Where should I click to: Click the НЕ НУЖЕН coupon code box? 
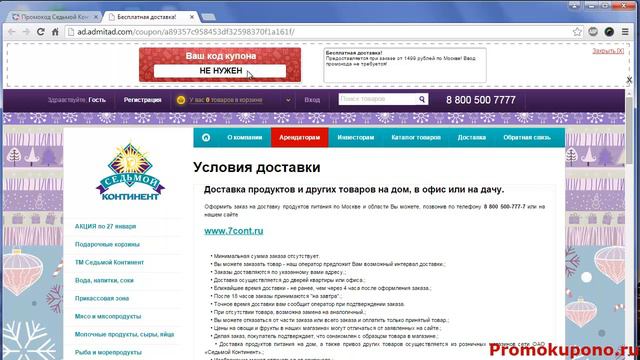coord(220,71)
